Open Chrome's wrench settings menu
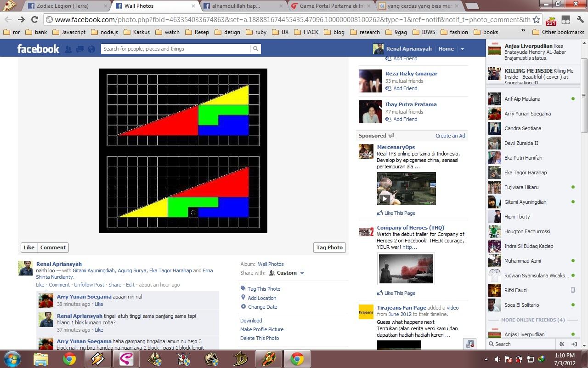The width and height of the screenshot is (588, 368). [580, 20]
